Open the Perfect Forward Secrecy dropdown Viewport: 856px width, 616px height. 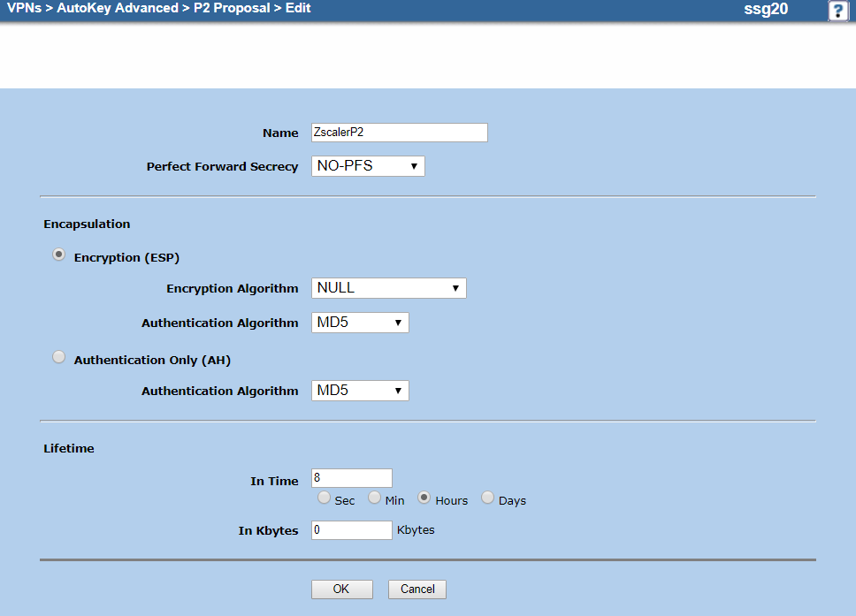368,166
